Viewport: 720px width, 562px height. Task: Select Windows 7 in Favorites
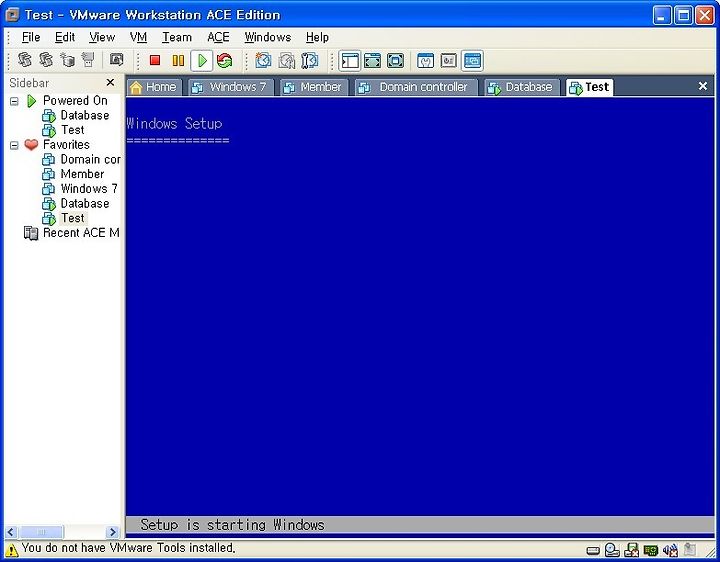[80, 189]
